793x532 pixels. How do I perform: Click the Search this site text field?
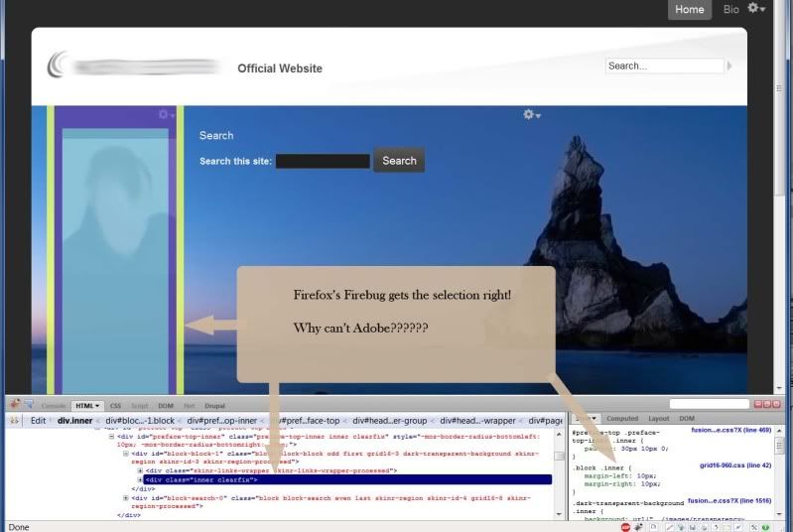tap(322, 161)
